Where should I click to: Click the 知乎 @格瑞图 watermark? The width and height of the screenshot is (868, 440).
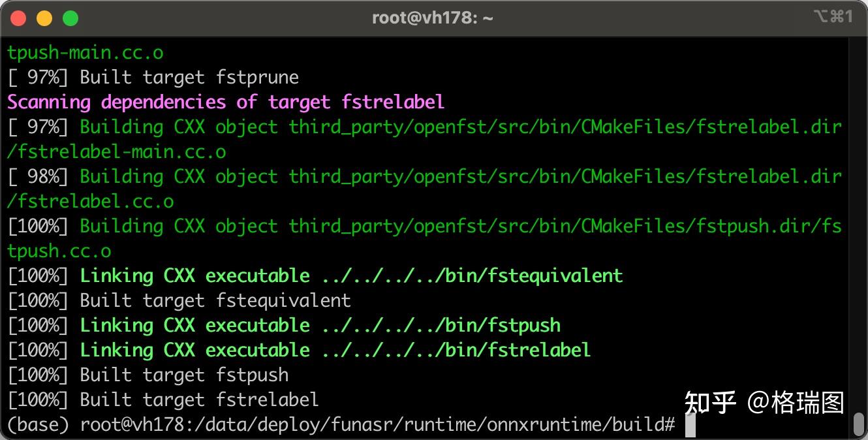click(x=764, y=402)
